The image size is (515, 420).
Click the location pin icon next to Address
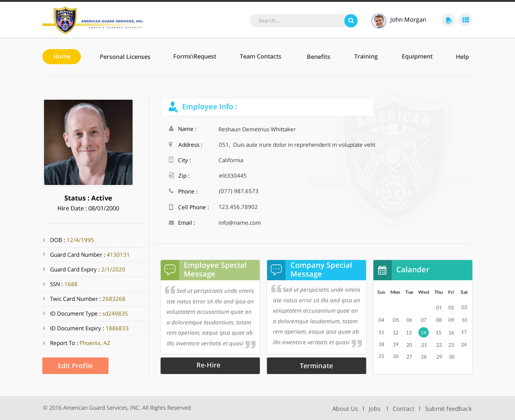click(x=170, y=144)
